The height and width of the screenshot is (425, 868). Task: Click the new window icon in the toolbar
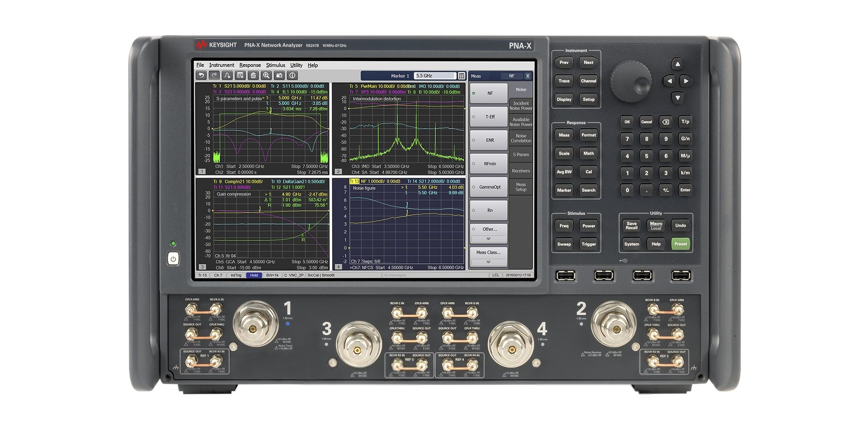pyautogui.click(x=241, y=76)
